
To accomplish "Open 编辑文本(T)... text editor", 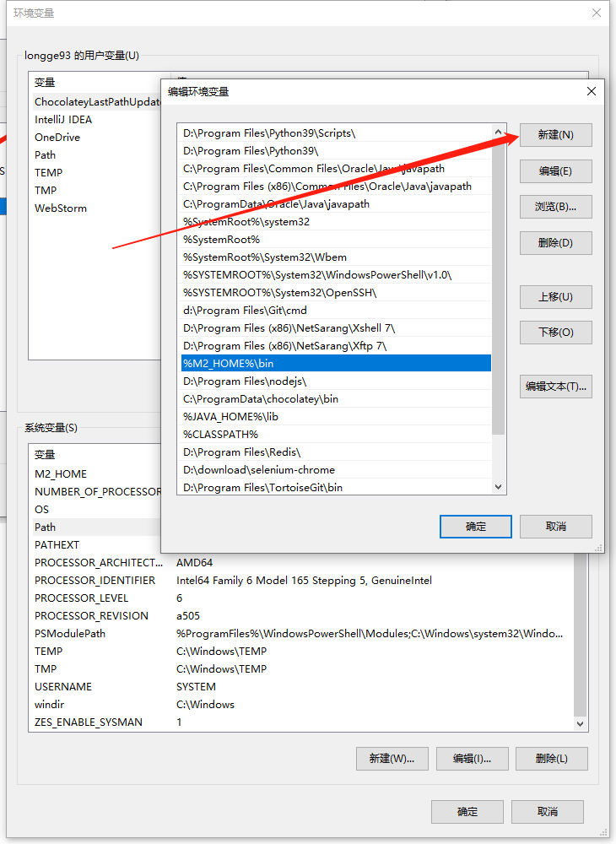I will [556, 387].
